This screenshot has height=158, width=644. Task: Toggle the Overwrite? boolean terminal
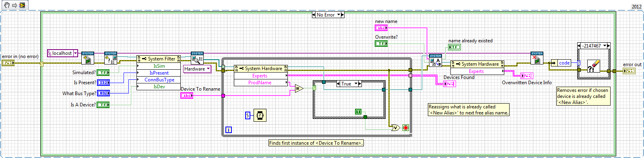[x=381, y=44]
